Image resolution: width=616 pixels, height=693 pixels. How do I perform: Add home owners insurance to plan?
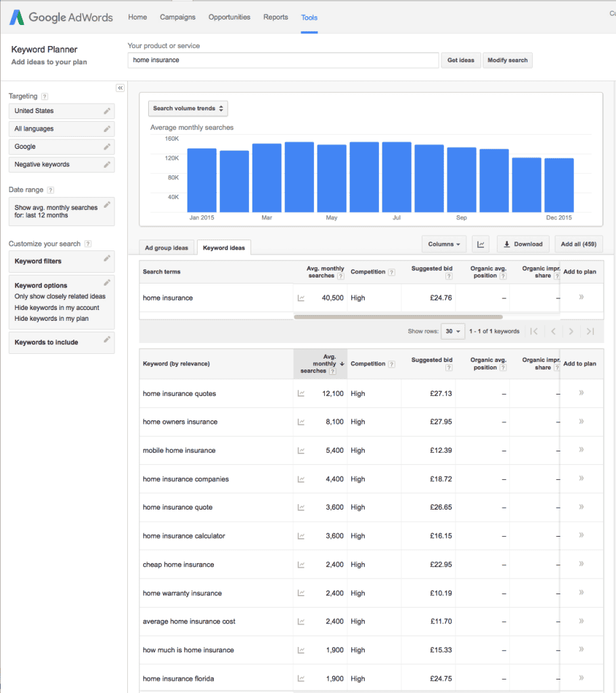click(x=581, y=421)
